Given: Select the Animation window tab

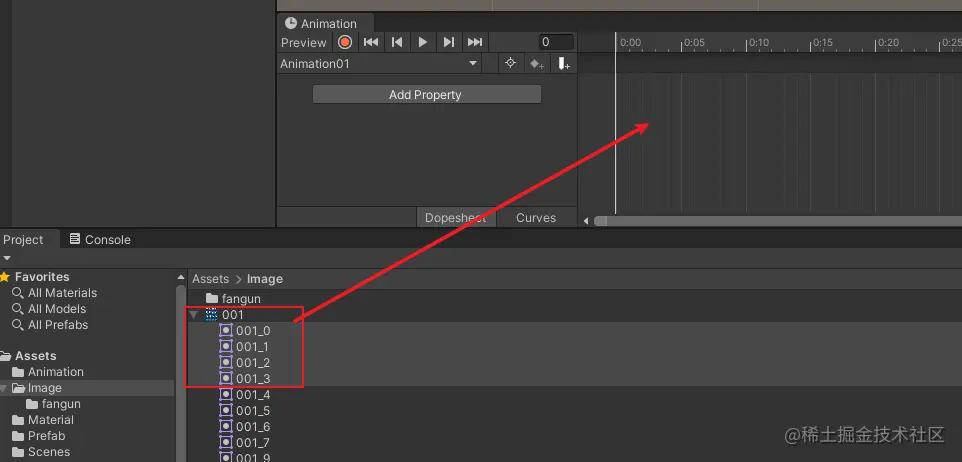Looking at the screenshot, I should coord(325,24).
